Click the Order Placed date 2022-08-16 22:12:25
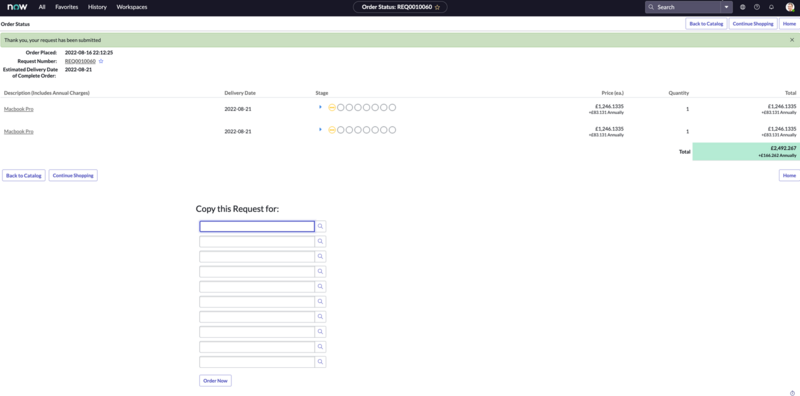 [x=89, y=53]
